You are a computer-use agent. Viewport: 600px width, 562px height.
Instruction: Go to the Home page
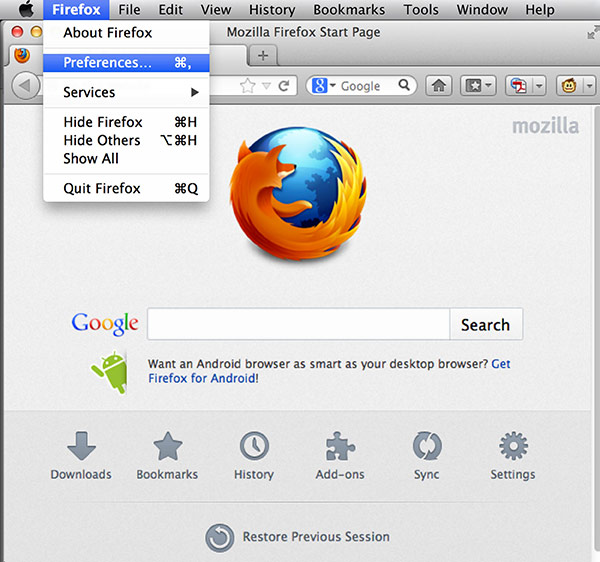pyautogui.click(x=439, y=86)
